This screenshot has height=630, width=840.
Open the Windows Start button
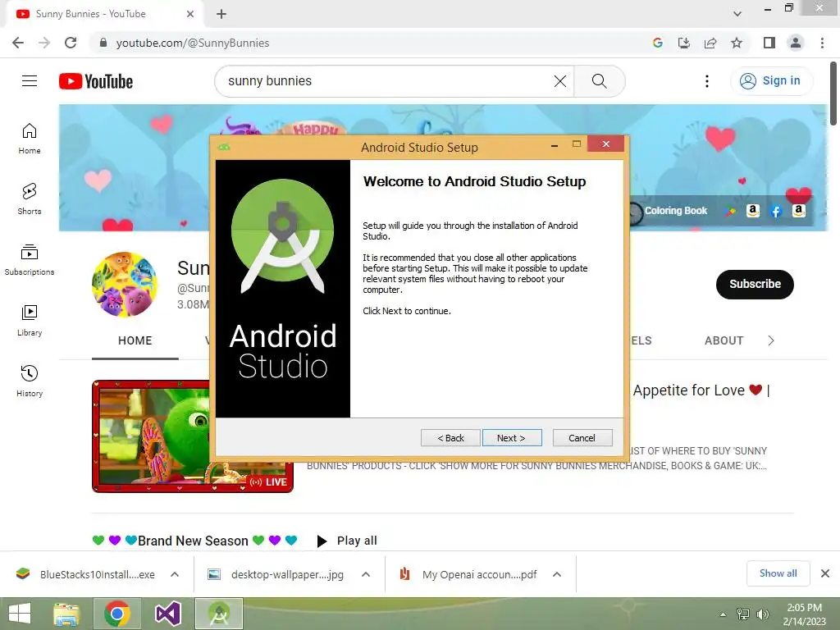coord(20,614)
